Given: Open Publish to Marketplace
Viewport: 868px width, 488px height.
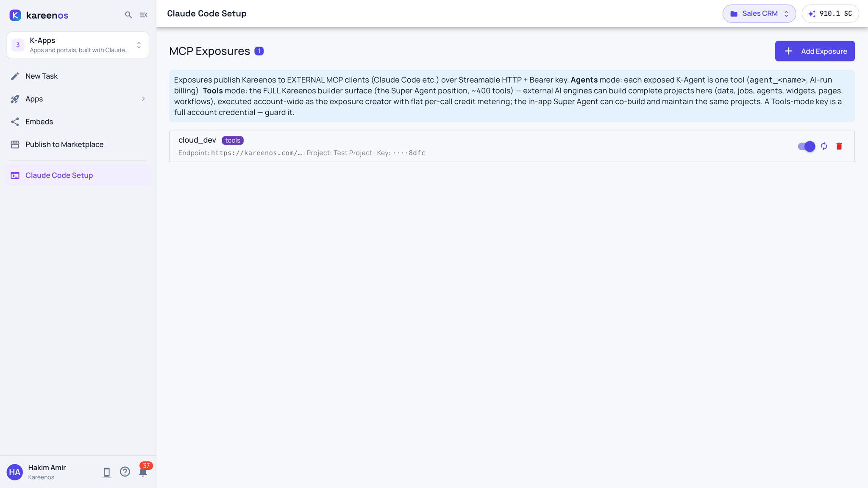Looking at the screenshot, I should point(78,144).
